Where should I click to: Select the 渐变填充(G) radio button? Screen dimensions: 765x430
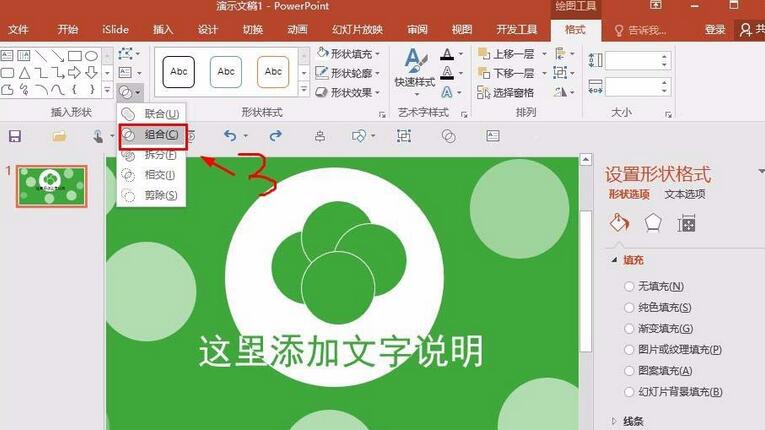(629, 328)
